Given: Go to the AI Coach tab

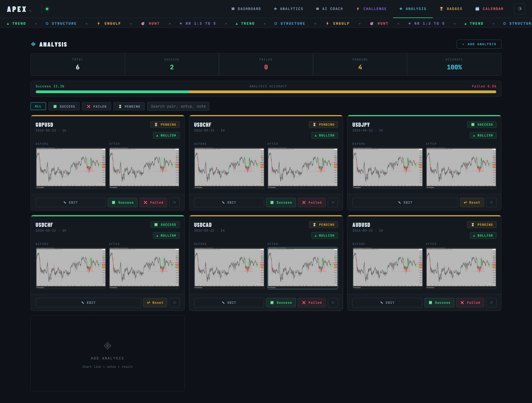Looking at the screenshot, I should tap(329, 9).
